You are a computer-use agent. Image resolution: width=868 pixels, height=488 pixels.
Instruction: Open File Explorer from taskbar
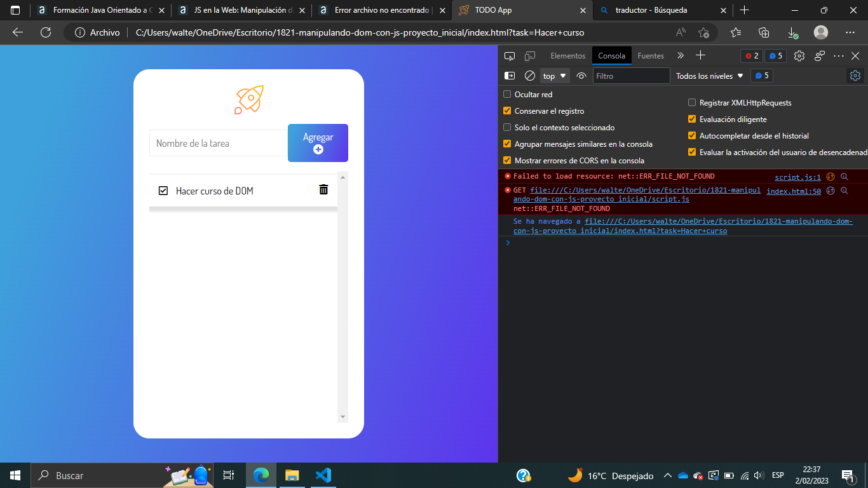[x=292, y=475]
